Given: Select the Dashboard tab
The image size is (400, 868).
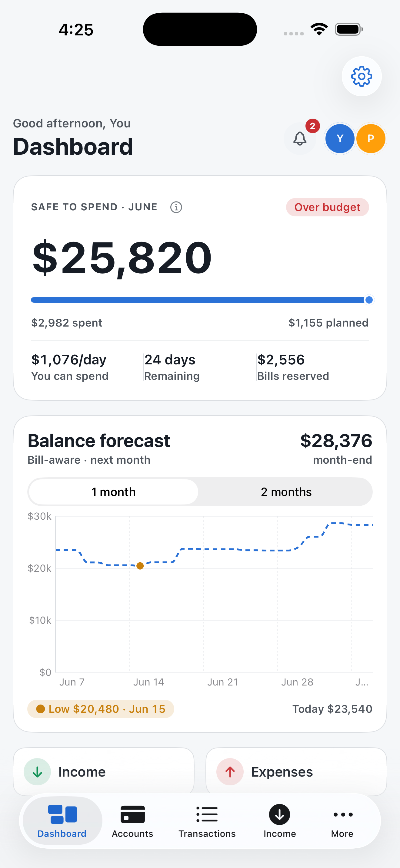Looking at the screenshot, I should pos(62,821).
